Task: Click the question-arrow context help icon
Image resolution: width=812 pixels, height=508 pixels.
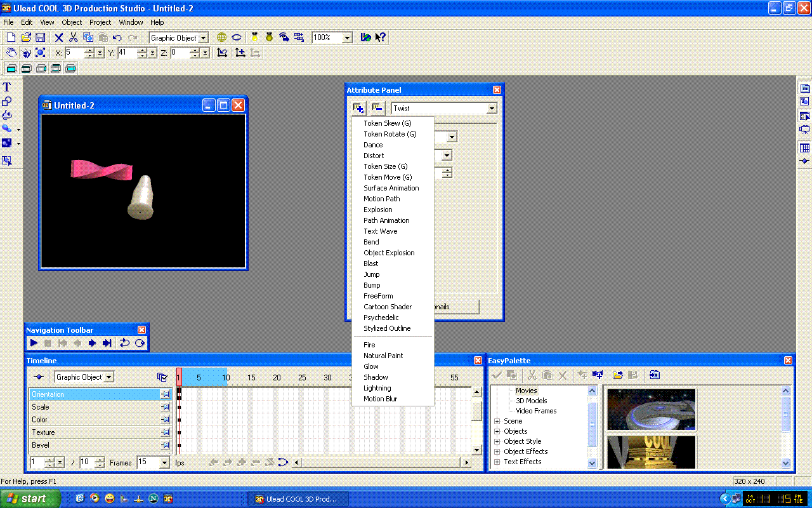Action: (380, 37)
